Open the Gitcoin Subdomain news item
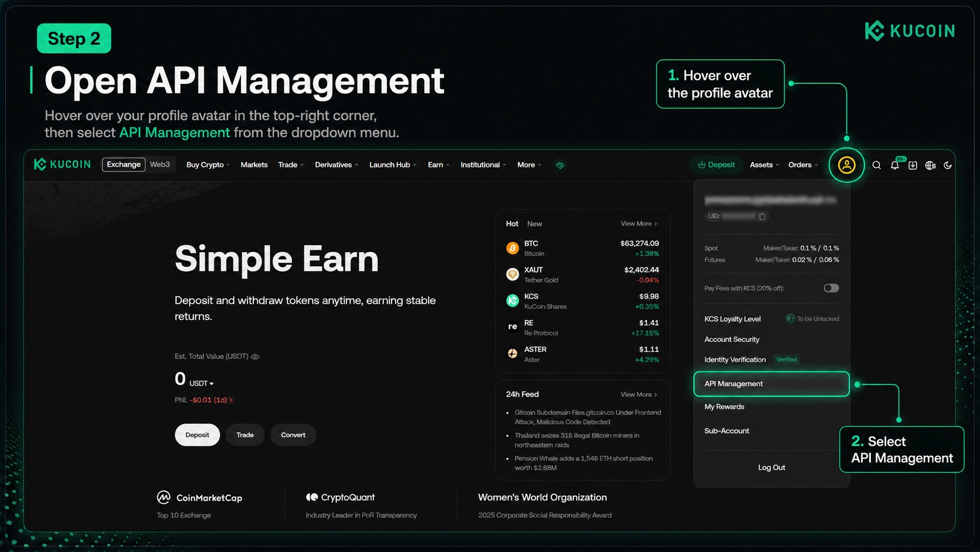This screenshot has width=980, height=552. click(587, 418)
